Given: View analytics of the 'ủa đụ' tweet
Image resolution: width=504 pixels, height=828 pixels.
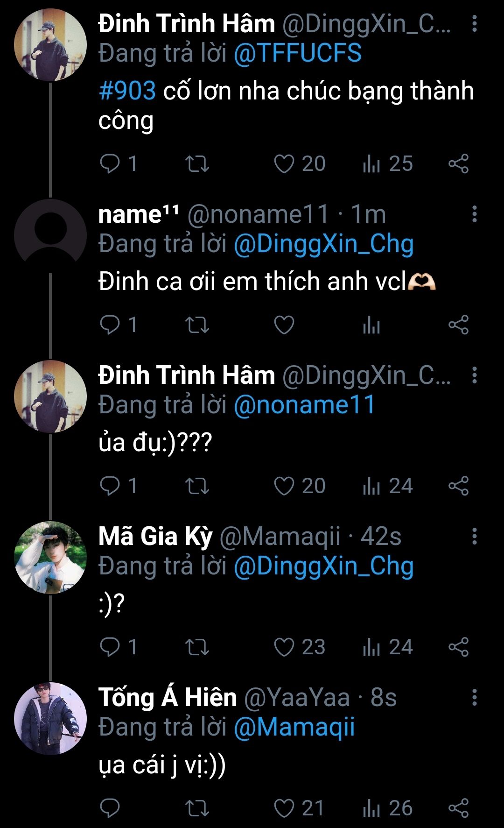Looking at the screenshot, I should [371, 486].
